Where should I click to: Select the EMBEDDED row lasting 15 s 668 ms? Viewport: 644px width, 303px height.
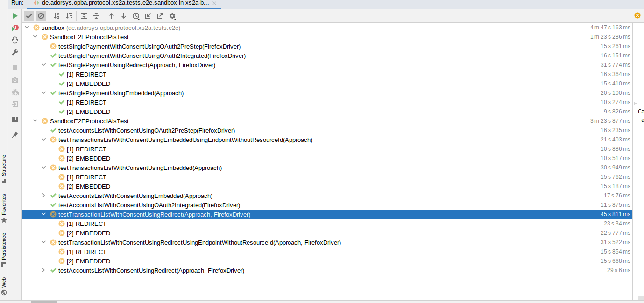point(326,261)
